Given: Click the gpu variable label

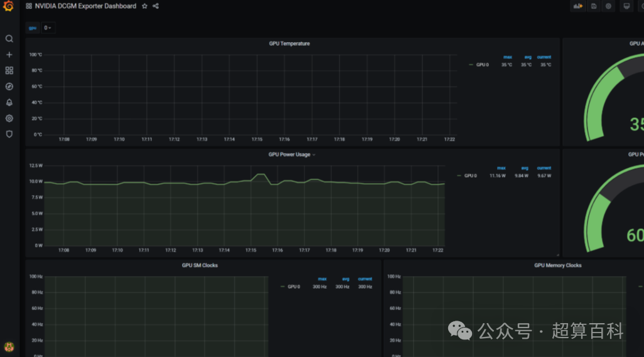Looking at the screenshot, I should 33,28.
